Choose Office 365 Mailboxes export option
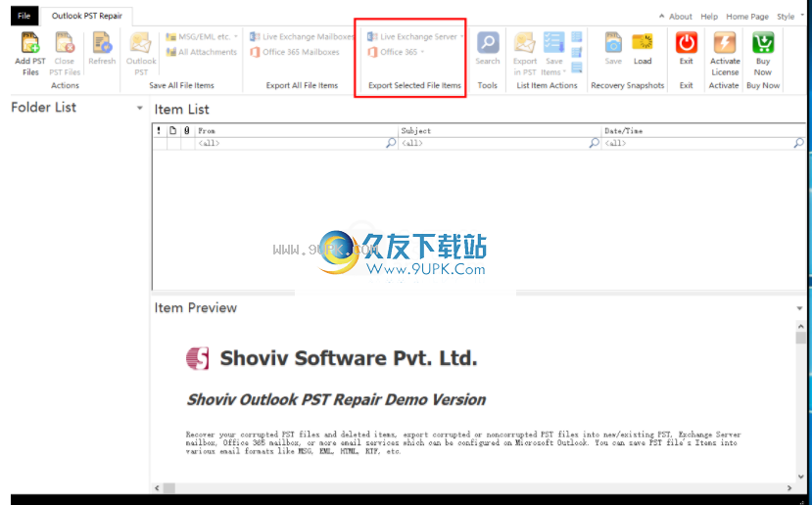The height and width of the screenshot is (505, 812). (295, 52)
